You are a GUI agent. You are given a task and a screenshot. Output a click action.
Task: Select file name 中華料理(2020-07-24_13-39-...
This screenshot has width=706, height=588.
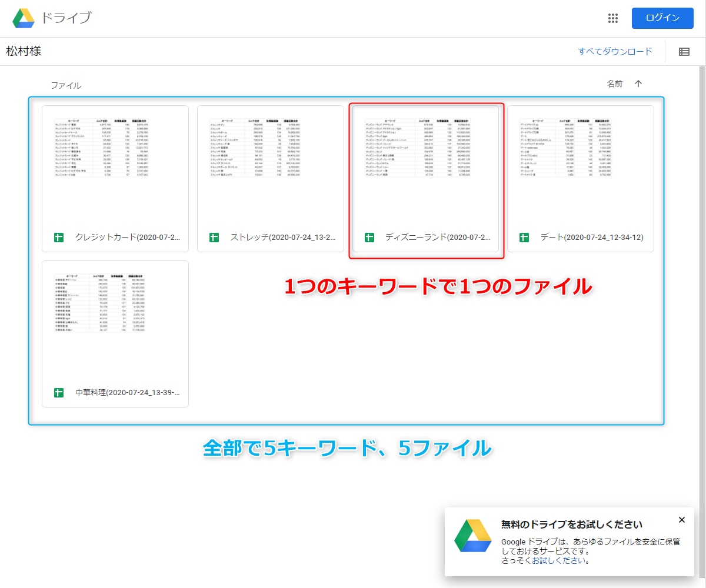click(128, 392)
